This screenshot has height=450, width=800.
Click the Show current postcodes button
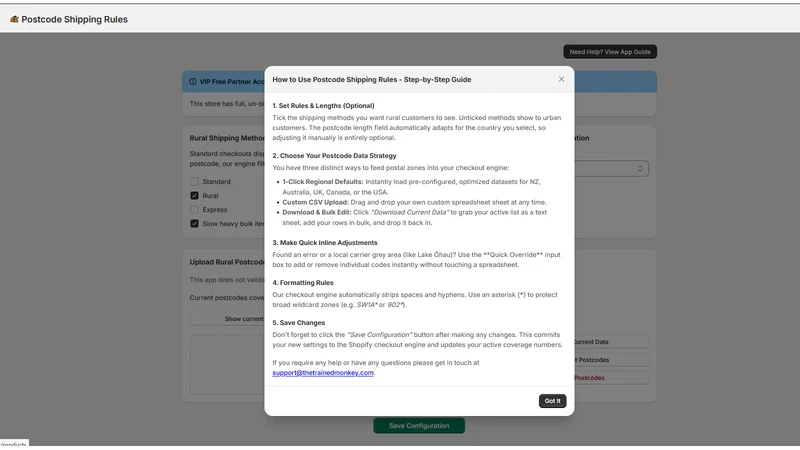click(228, 319)
